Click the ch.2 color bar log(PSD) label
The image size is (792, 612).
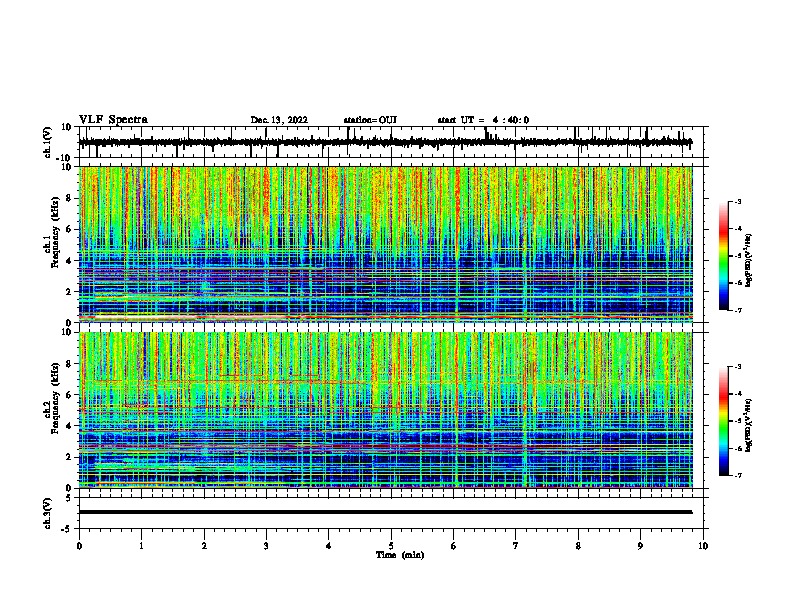(x=749, y=425)
